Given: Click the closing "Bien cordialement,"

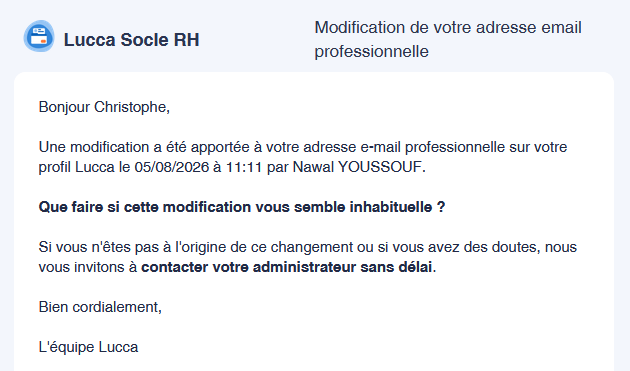Looking at the screenshot, I should pos(100,307).
